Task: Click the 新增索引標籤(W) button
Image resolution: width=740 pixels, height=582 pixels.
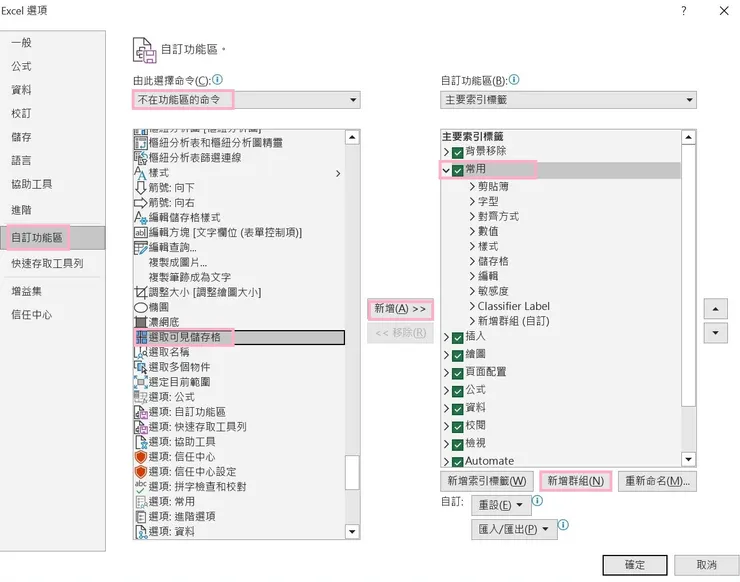Action: tap(487, 481)
